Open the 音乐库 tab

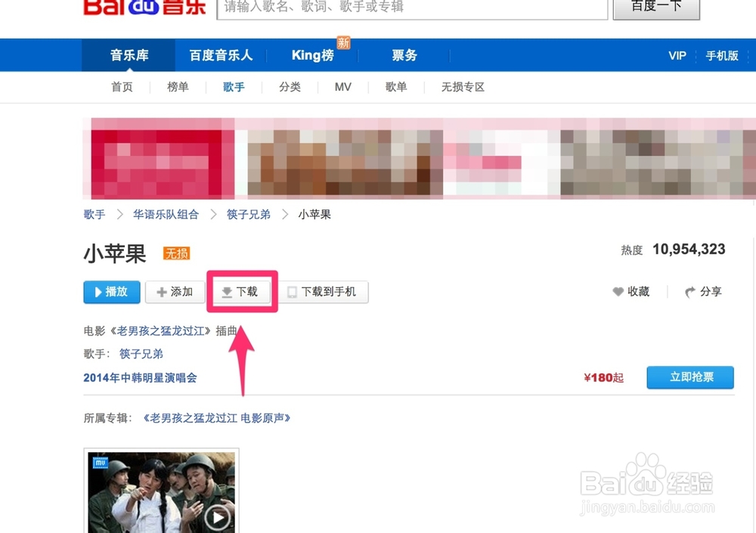point(129,55)
